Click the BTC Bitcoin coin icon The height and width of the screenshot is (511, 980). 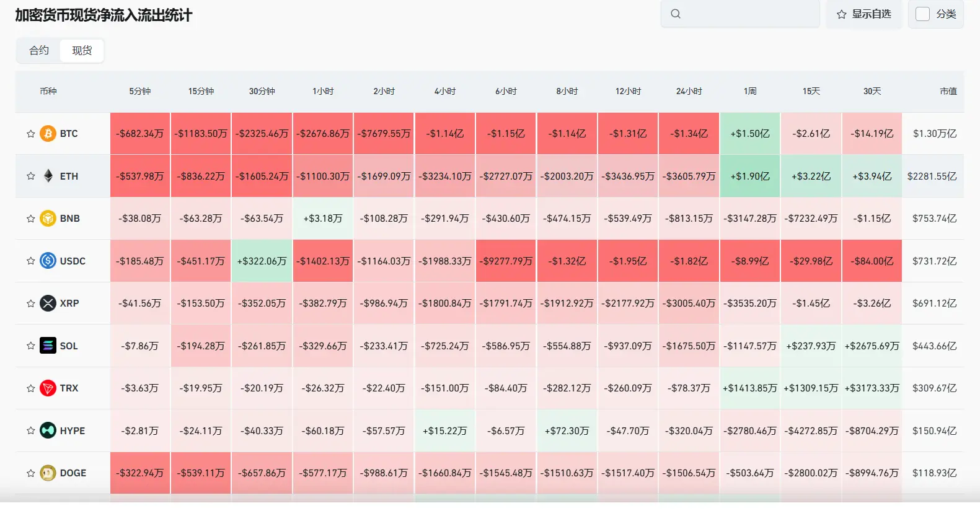point(48,133)
